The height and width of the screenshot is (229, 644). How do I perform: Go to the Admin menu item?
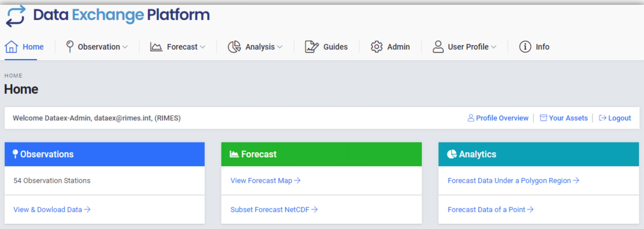(x=398, y=47)
